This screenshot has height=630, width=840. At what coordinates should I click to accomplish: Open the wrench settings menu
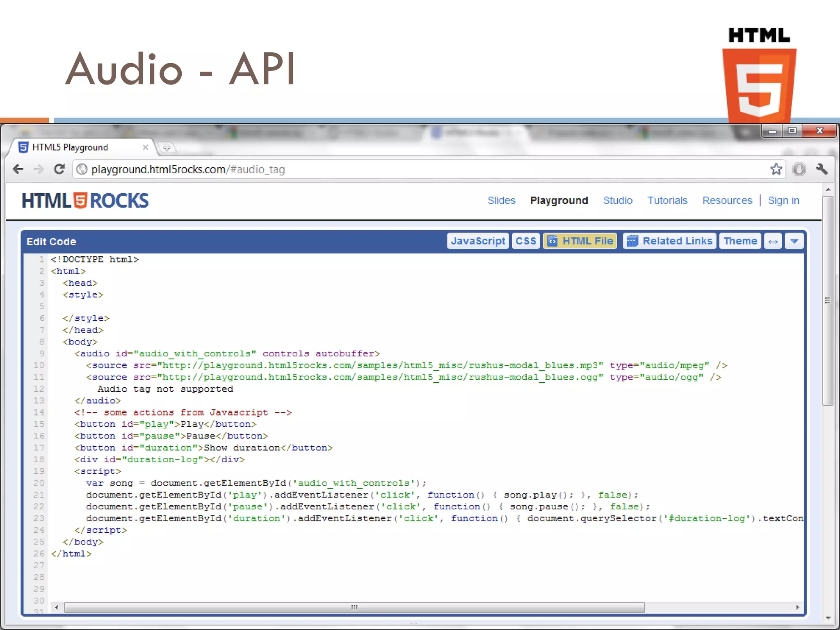click(822, 169)
